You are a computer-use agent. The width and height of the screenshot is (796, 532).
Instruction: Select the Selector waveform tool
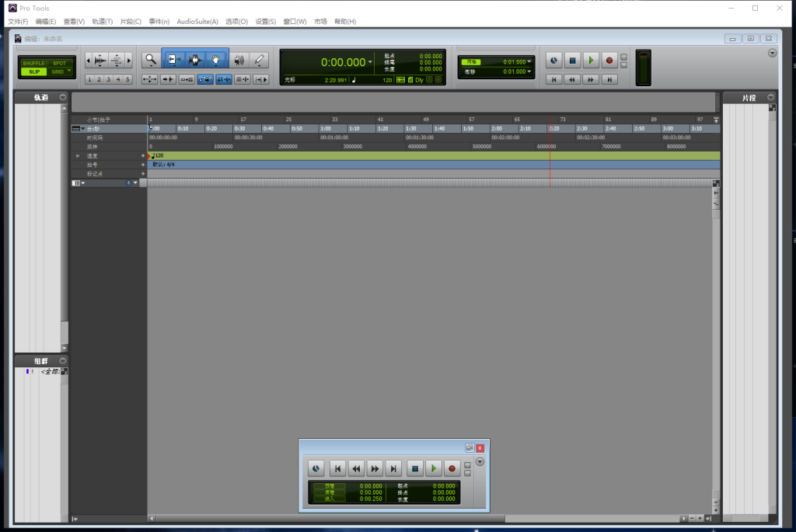point(195,60)
